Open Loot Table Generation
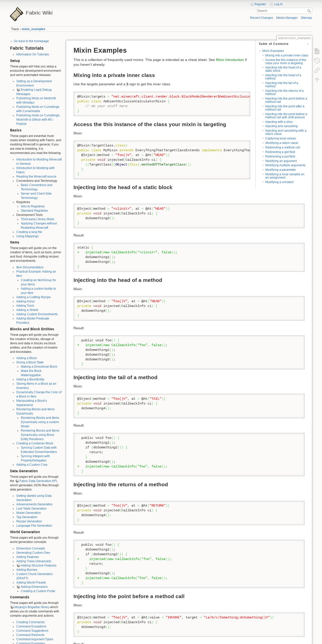 click(31, 509)
